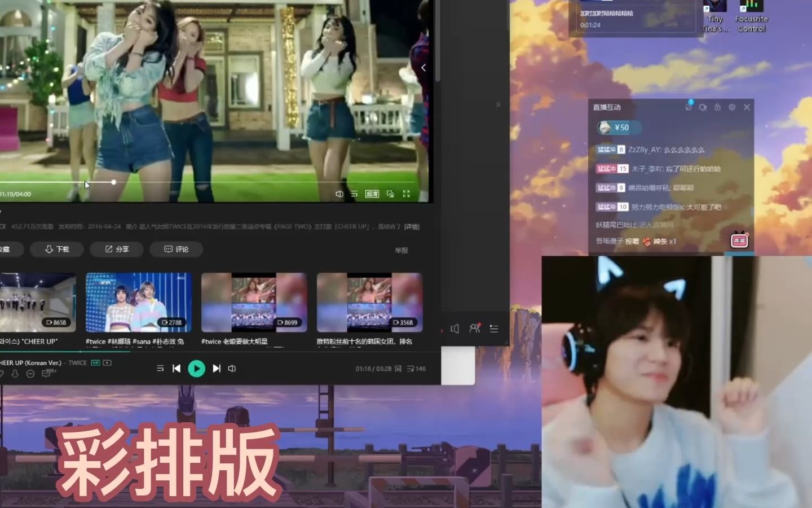The width and height of the screenshot is (812, 508).
Task: Click the chat mute icon in 直播互动 panel
Action: 703,107
